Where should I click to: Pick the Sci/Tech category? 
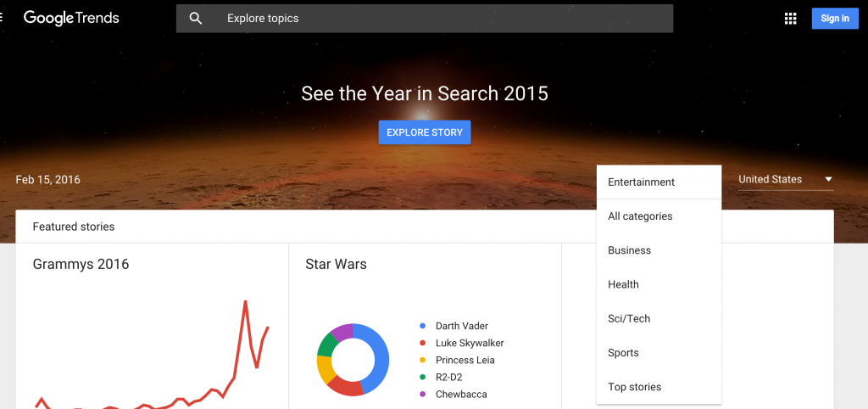click(x=659, y=319)
